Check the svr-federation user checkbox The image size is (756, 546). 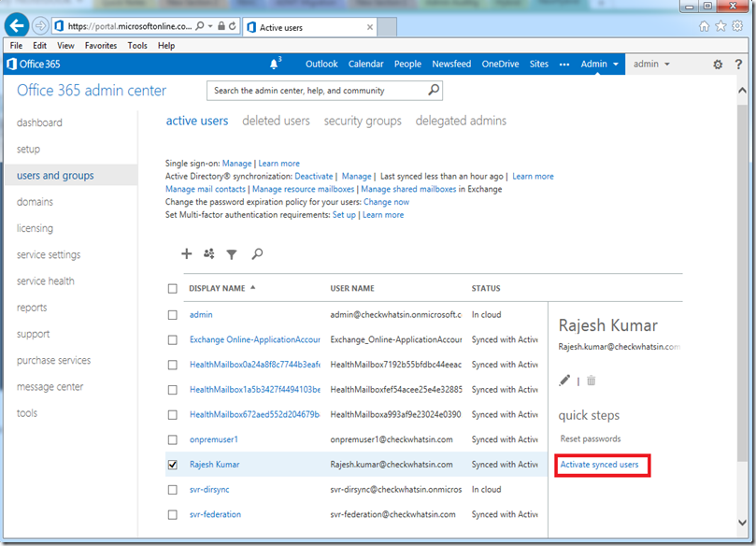tap(173, 514)
